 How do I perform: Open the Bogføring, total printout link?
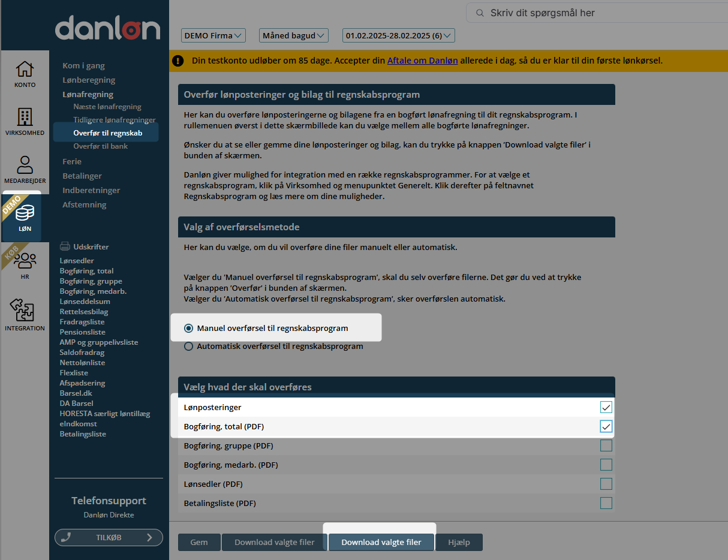pyautogui.click(x=86, y=271)
